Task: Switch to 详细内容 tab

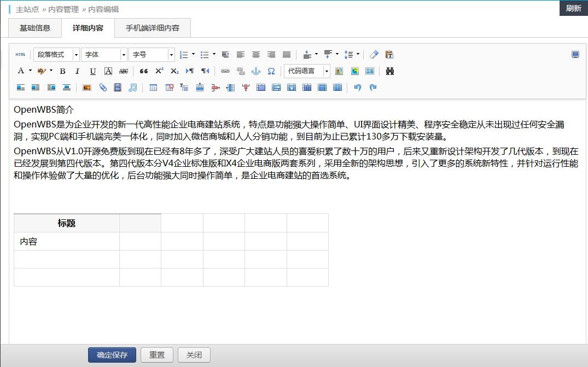Action: point(88,28)
